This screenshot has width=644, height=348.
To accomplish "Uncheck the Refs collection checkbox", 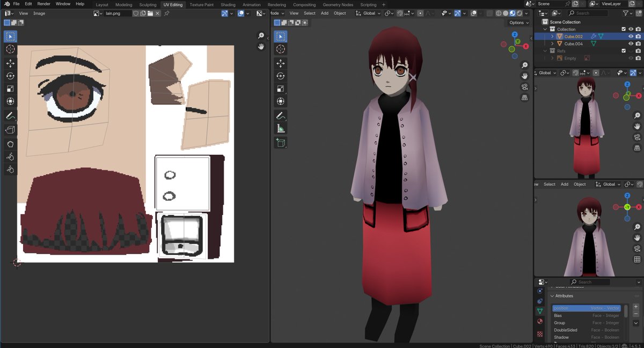I will (623, 51).
